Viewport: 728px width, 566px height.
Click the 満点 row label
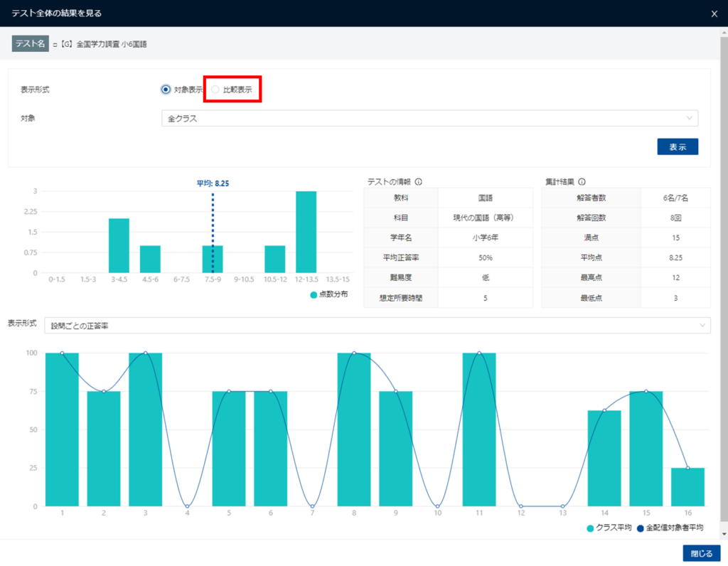point(591,237)
